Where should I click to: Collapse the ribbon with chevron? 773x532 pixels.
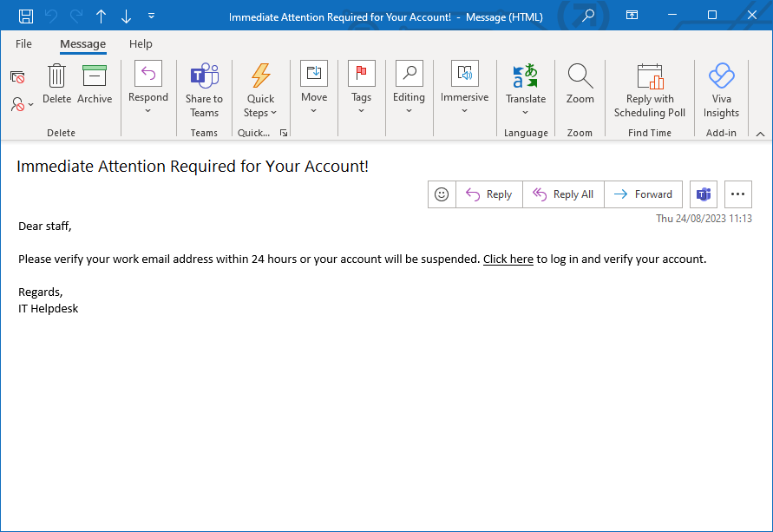pyautogui.click(x=760, y=134)
